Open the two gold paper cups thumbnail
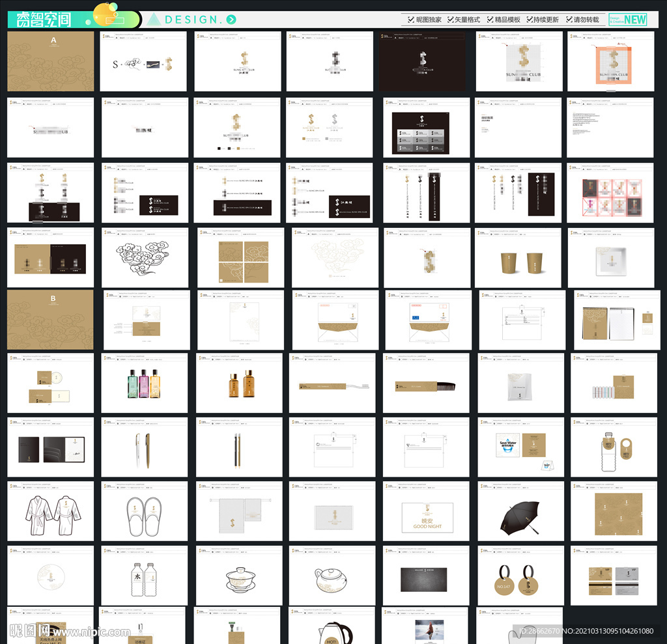 (x=518, y=257)
